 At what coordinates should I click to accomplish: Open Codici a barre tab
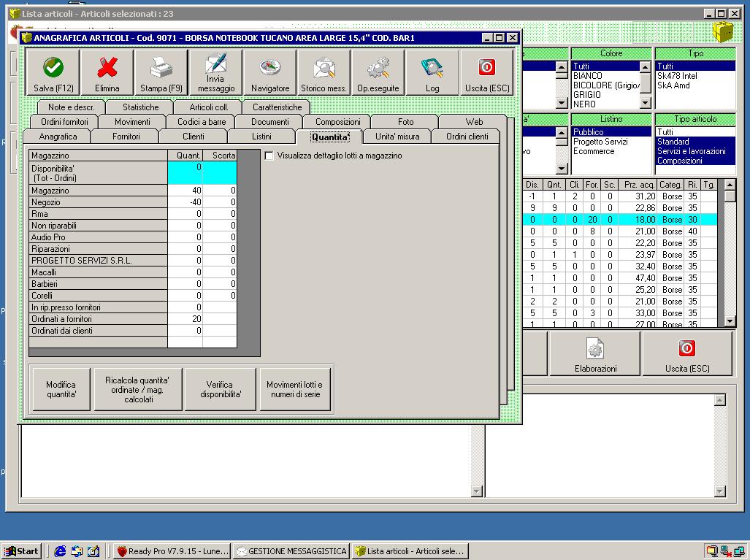tap(202, 121)
